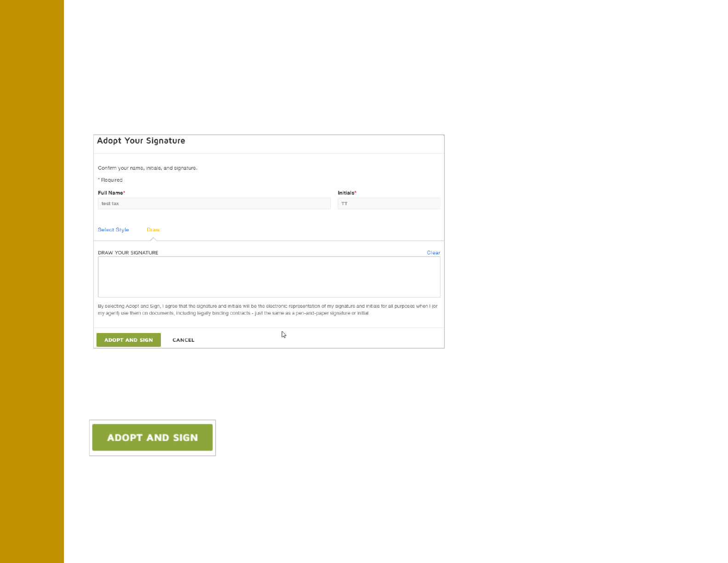Click inside the signature drawing canvas
This screenshot has width=728, height=563.
point(269,277)
